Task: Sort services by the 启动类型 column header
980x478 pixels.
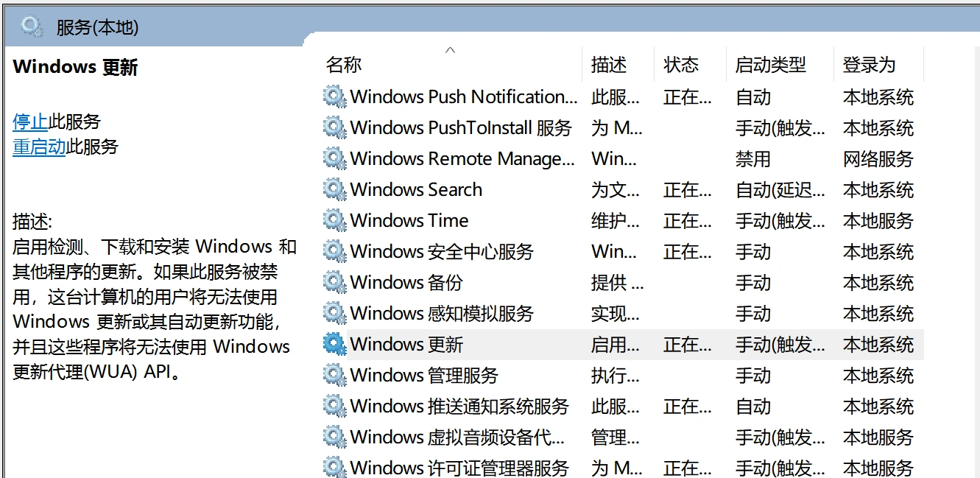Action: tap(770, 65)
